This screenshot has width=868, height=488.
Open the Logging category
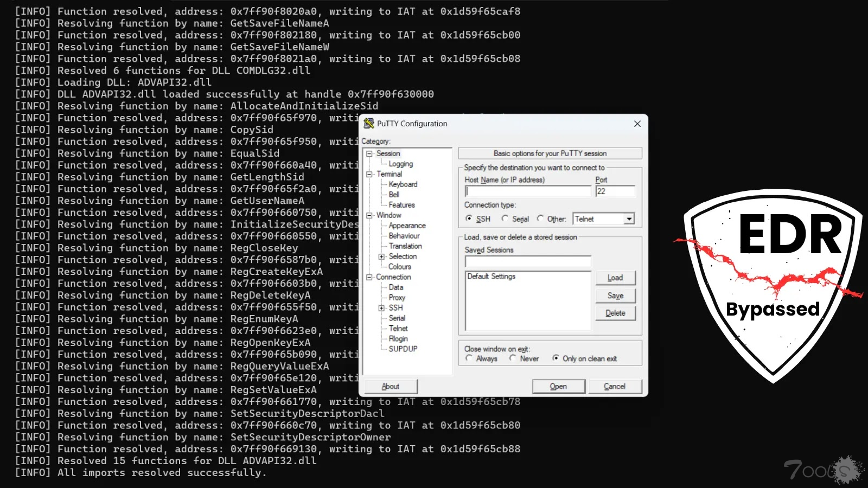coord(400,164)
